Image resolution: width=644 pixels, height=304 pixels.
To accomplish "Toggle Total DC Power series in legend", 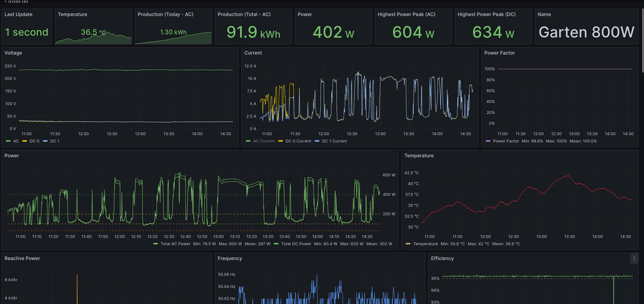I will [x=296, y=244].
